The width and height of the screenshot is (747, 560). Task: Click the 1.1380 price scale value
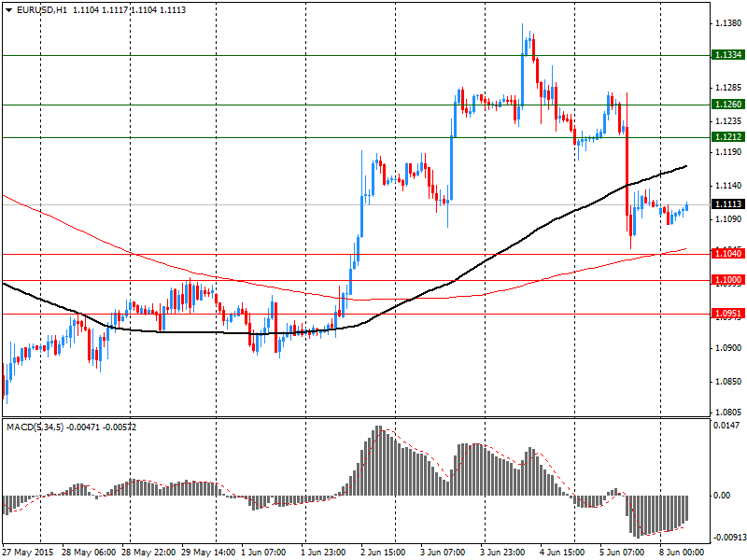pyautogui.click(x=729, y=22)
